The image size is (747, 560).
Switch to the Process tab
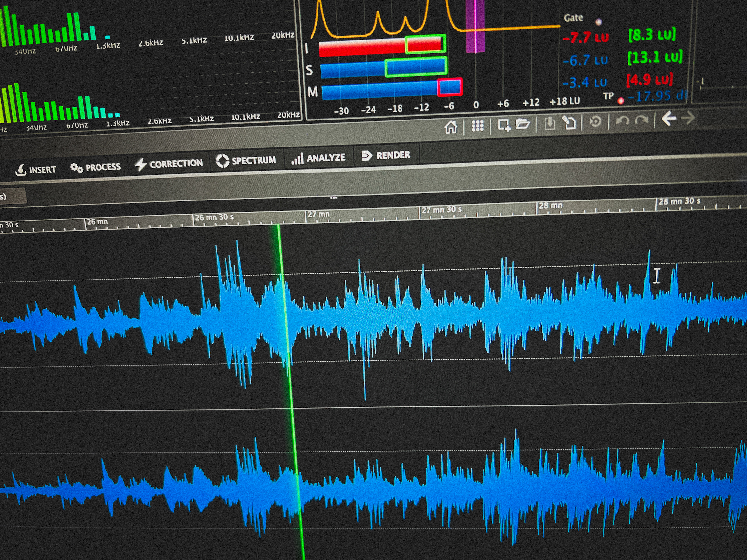click(x=96, y=167)
